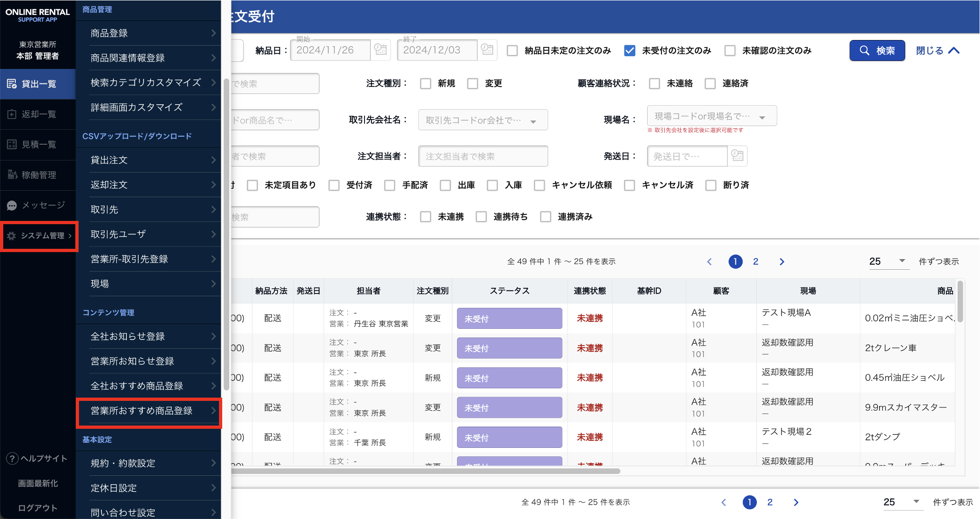Check the キャンセル依頼 status checkbox
The height and width of the screenshot is (519, 980).
tap(539, 186)
